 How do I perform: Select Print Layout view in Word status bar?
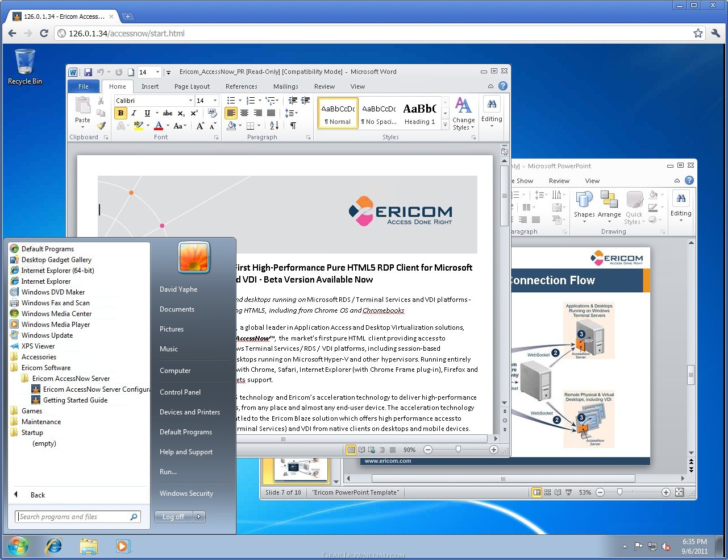[x=351, y=450]
